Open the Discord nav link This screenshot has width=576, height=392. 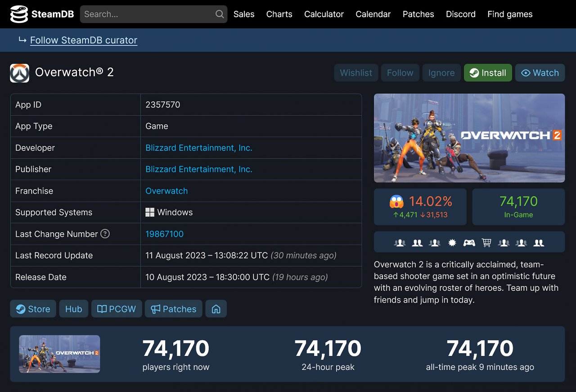(460, 14)
